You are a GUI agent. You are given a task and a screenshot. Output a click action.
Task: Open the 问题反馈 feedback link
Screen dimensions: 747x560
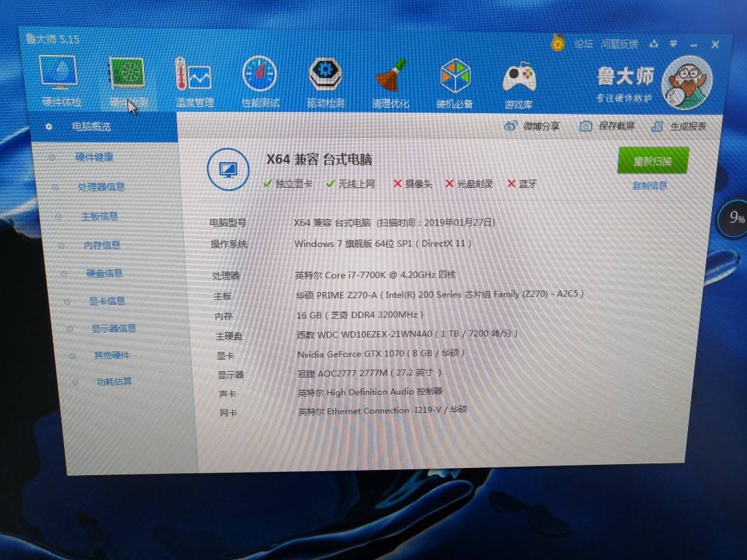tap(619, 44)
